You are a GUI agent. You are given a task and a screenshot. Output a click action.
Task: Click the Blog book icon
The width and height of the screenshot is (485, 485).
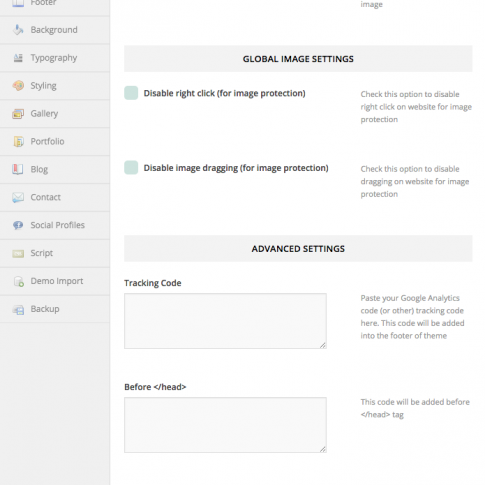[x=18, y=169]
